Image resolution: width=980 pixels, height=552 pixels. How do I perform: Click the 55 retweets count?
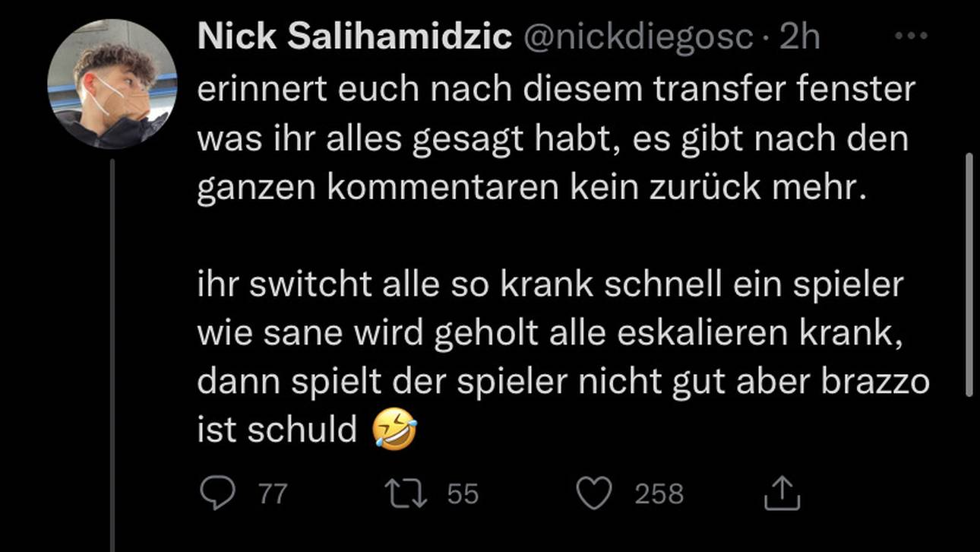(463, 495)
